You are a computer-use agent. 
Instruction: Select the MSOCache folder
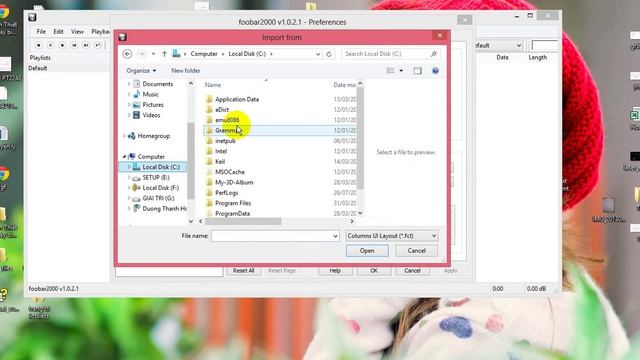[230, 172]
